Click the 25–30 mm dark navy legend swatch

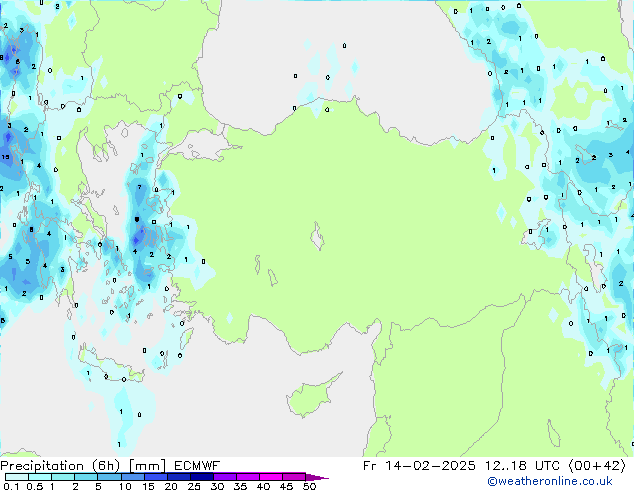(x=201, y=477)
